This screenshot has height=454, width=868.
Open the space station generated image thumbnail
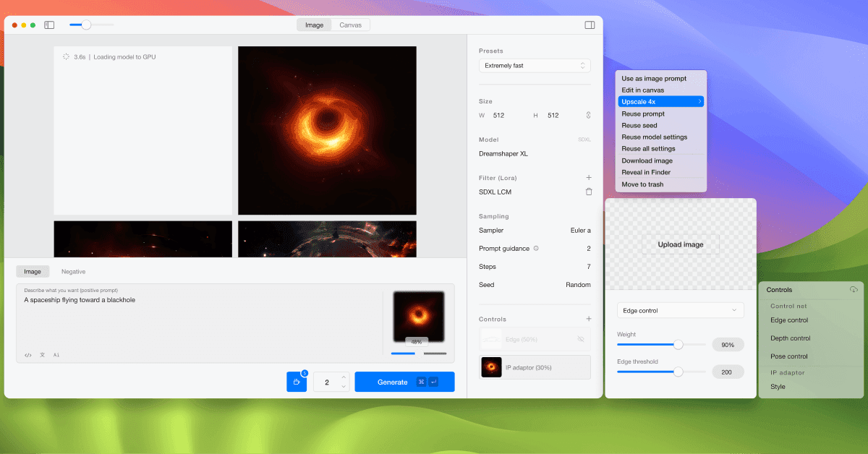click(327, 239)
